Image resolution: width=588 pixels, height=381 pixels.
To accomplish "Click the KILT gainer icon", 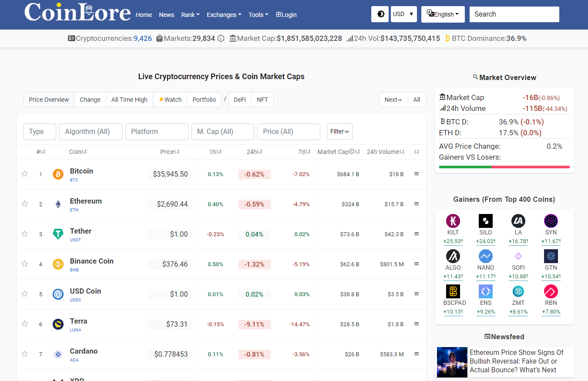I will tap(453, 221).
